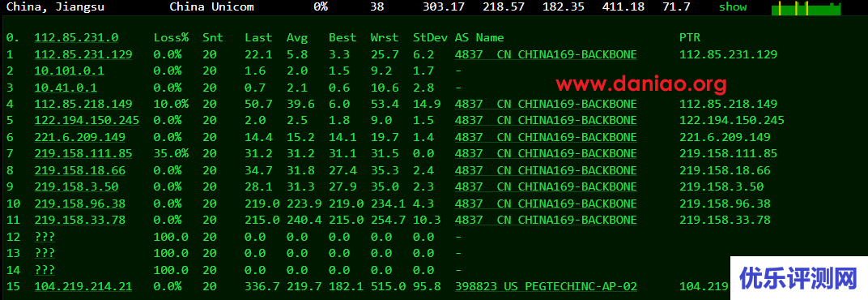Open hop 5 IP 122.194.150.245
Image resolution: width=868 pixels, height=300 pixels.
(x=87, y=120)
